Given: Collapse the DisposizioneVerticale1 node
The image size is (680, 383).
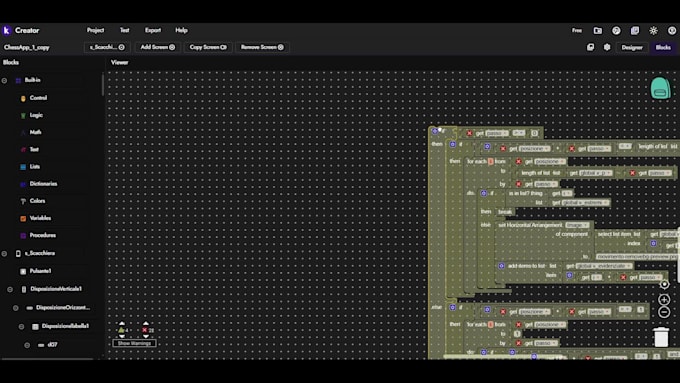Looking at the screenshot, I should point(10,289).
